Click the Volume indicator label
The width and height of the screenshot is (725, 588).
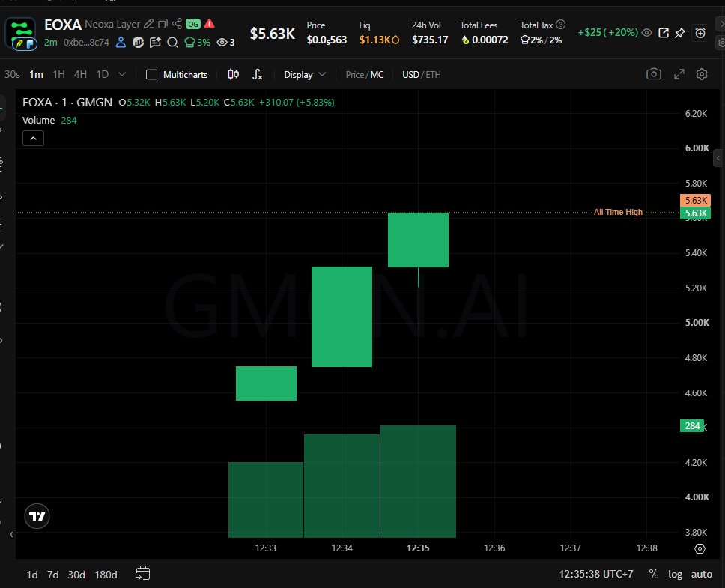(x=38, y=120)
